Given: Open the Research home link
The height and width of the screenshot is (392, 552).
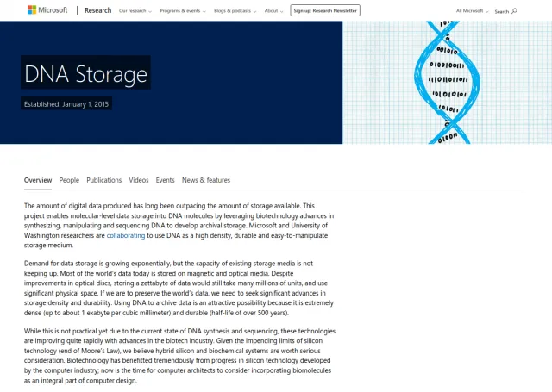Looking at the screenshot, I should 97,10.
